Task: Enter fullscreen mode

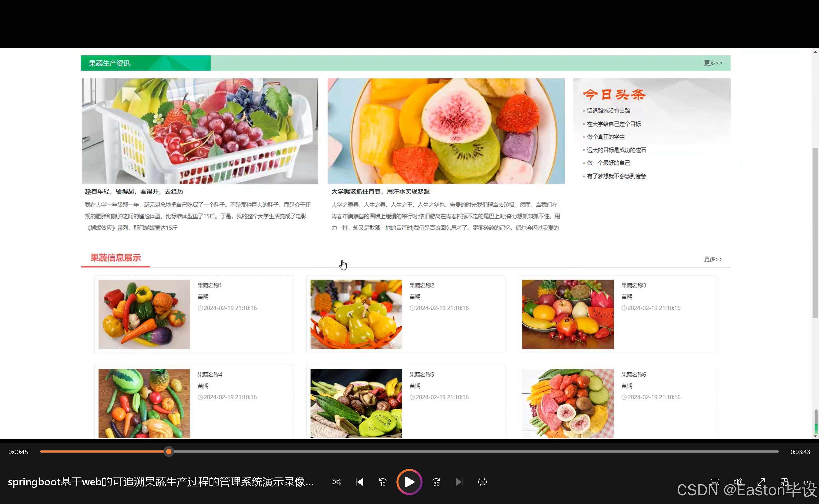Action: point(762,482)
